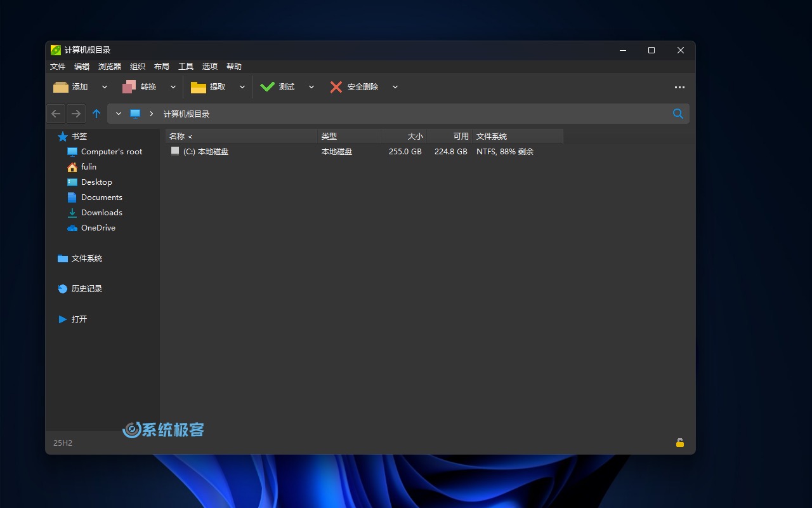812x508 pixels.
Task: Open 历史记录 in the sidebar
Action: 86,289
